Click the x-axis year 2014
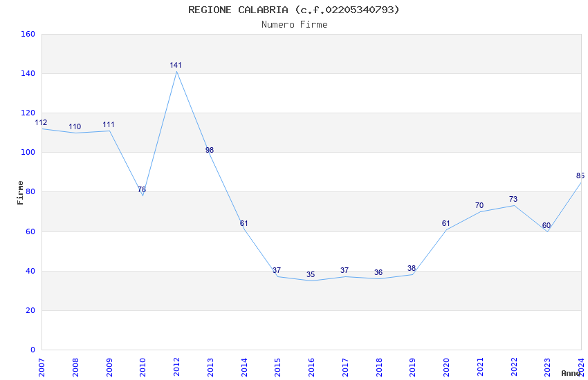 [x=244, y=368]
